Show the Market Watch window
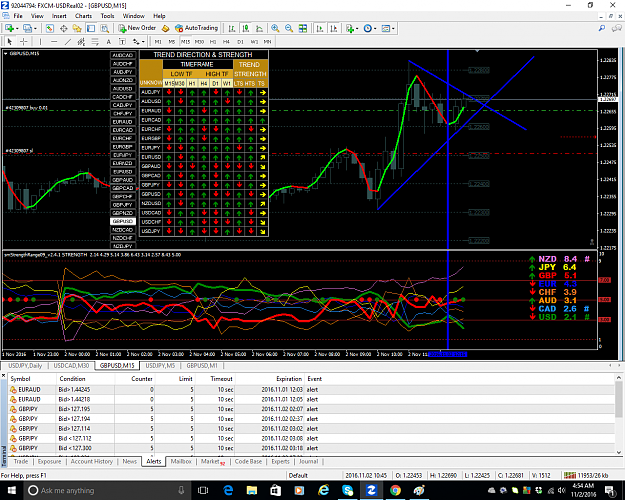The height and width of the screenshot is (500, 625). point(49,28)
